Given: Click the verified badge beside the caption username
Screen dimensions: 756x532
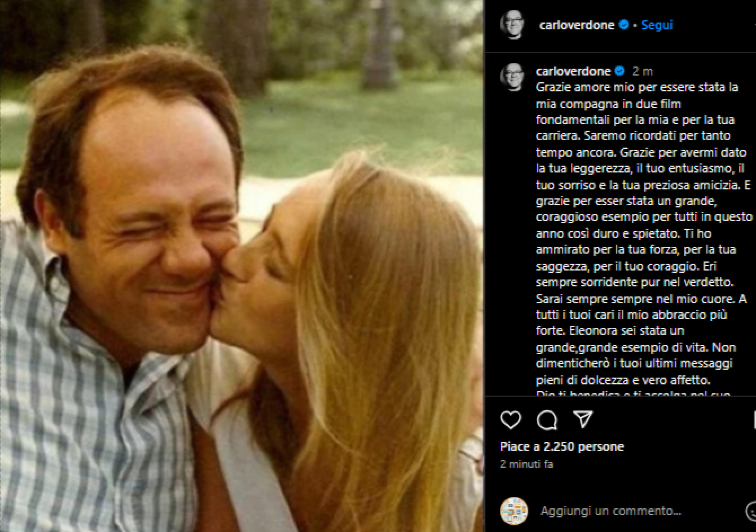Looking at the screenshot, I should pos(620,71).
